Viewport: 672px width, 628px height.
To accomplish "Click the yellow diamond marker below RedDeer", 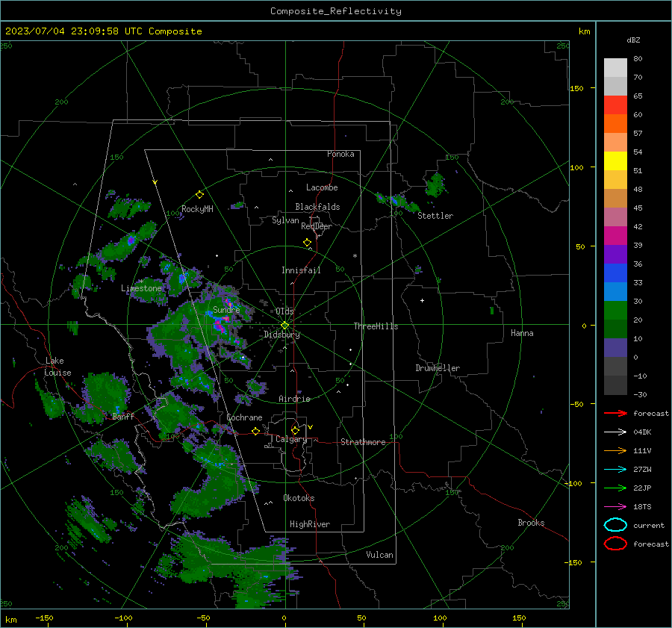I will pyautogui.click(x=308, y=242).
